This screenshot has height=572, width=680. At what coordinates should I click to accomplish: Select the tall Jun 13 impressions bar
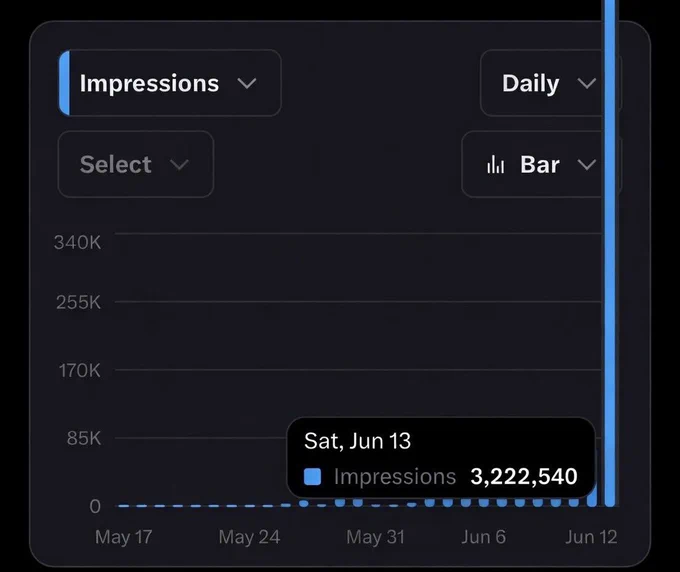point(610,253)
